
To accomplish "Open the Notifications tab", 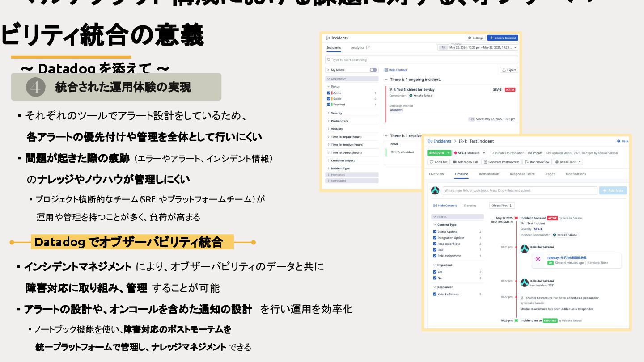I will point(576,174).
